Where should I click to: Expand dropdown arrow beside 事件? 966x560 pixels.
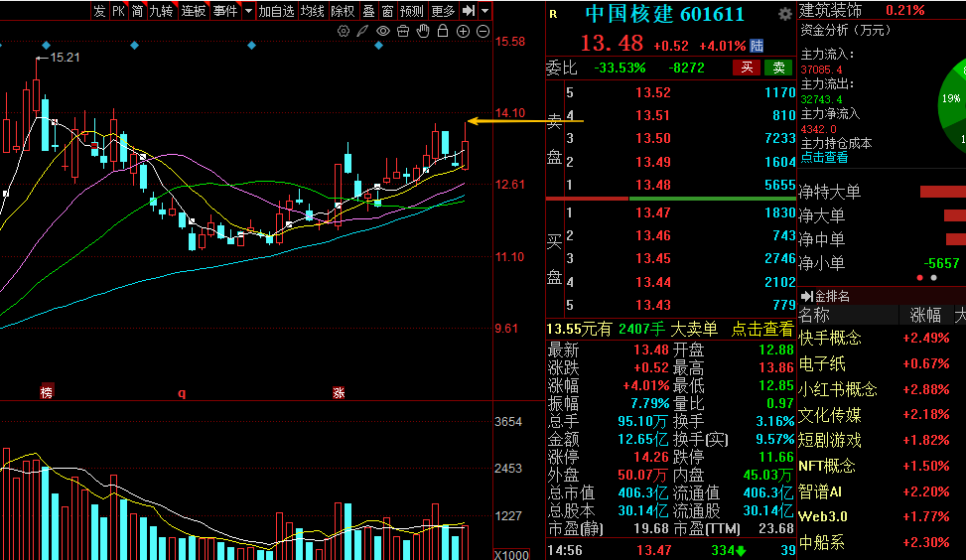coord(248,11)
